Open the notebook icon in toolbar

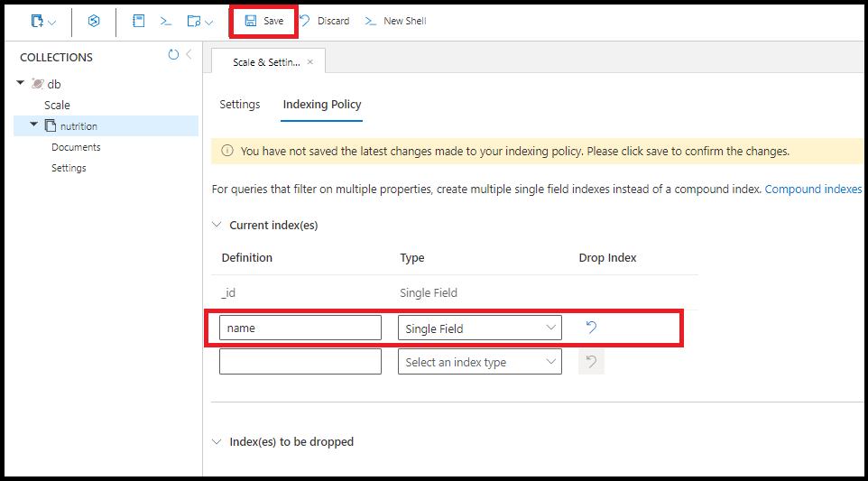tap(138, 21)
